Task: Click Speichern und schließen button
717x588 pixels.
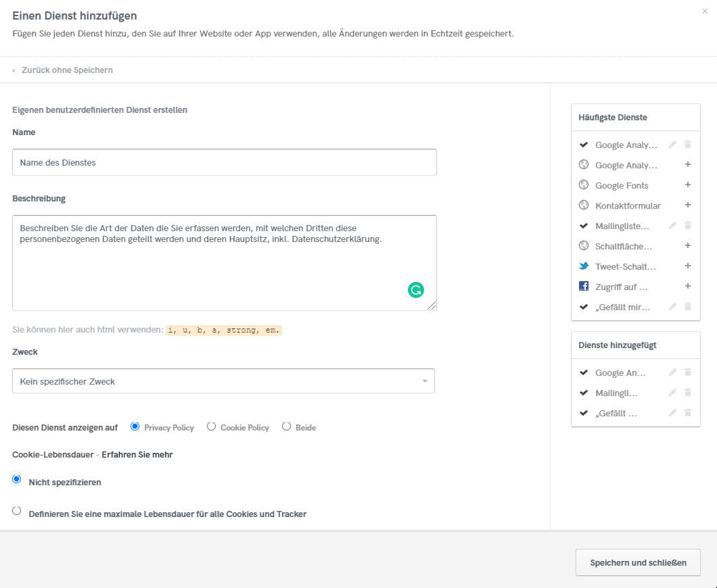Action: point(638,562)
